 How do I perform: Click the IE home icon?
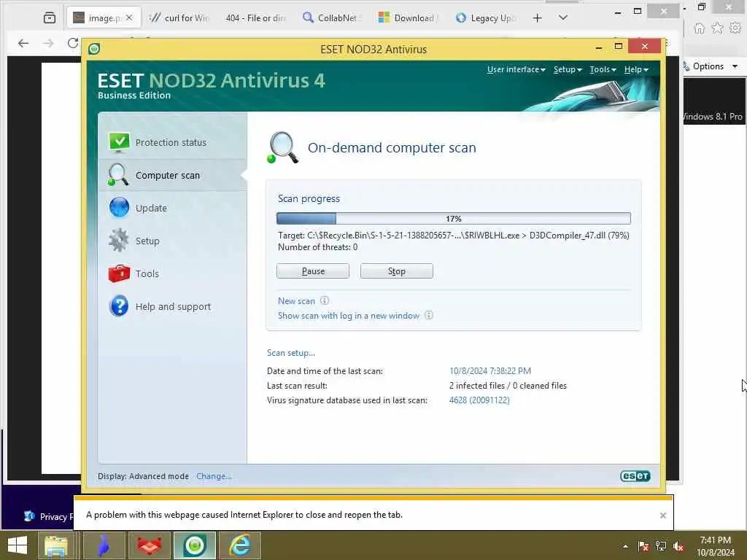coord(699,28)
